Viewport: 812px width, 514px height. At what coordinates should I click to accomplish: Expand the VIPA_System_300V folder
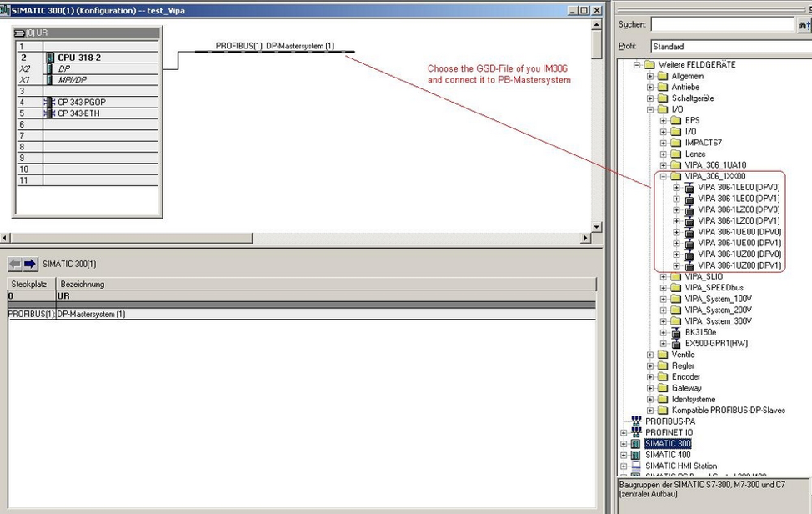[664, 321]
